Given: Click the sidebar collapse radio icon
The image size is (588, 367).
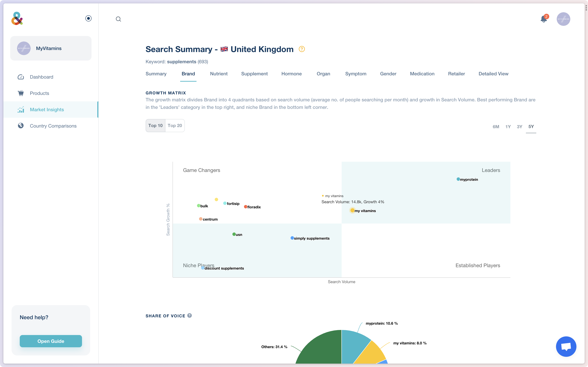Looking at the screenshot, I should pos(88,18).
